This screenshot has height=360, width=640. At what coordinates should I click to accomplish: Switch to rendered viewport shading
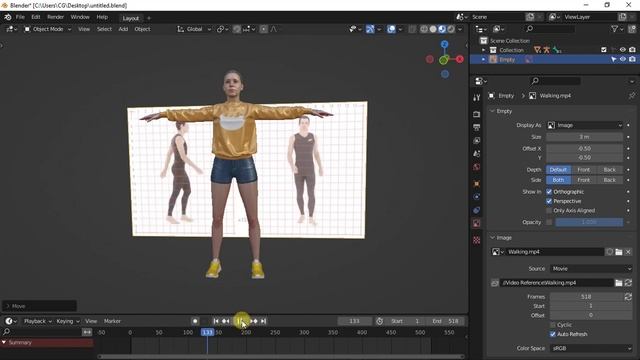(x=451, y=29)
